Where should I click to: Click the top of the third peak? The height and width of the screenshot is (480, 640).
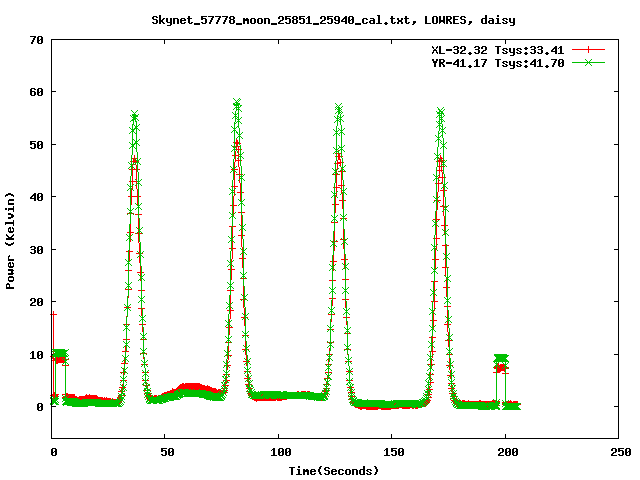point(339,106)
